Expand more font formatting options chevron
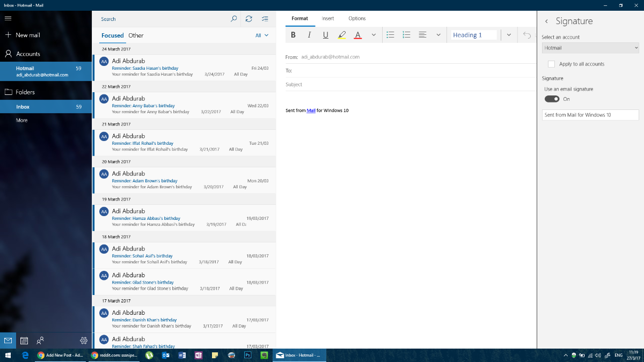644x362 pixels. (x=374, y=35)
